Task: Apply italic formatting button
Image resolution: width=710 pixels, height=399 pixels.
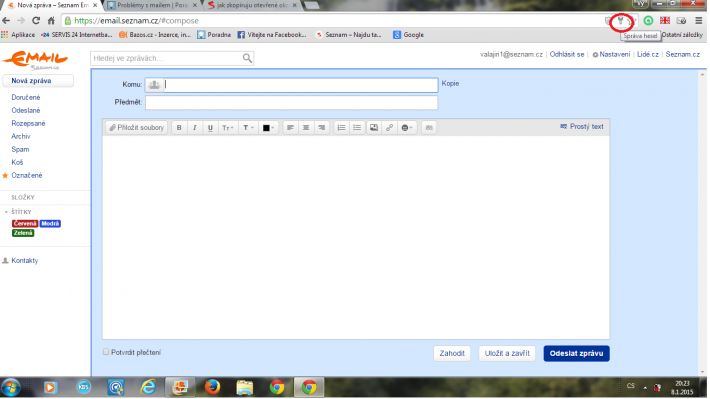Action: point(195,128)
